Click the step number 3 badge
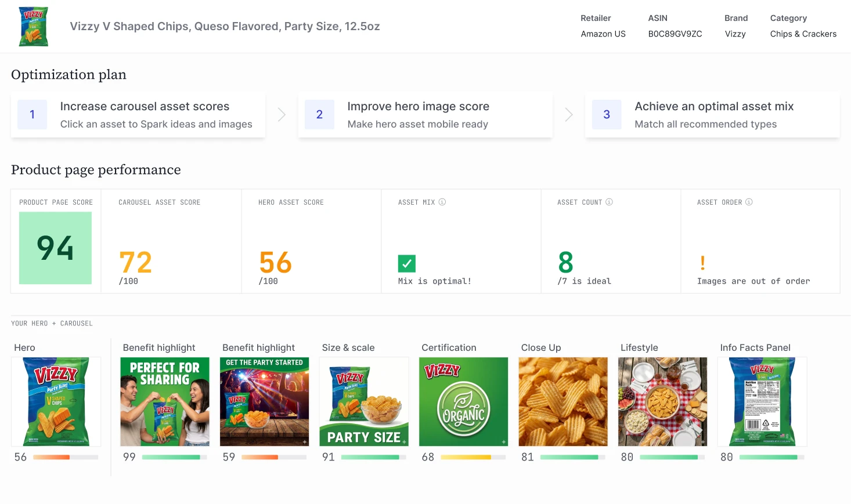This screenshot has height=504, width=851. tap(607, 115)
